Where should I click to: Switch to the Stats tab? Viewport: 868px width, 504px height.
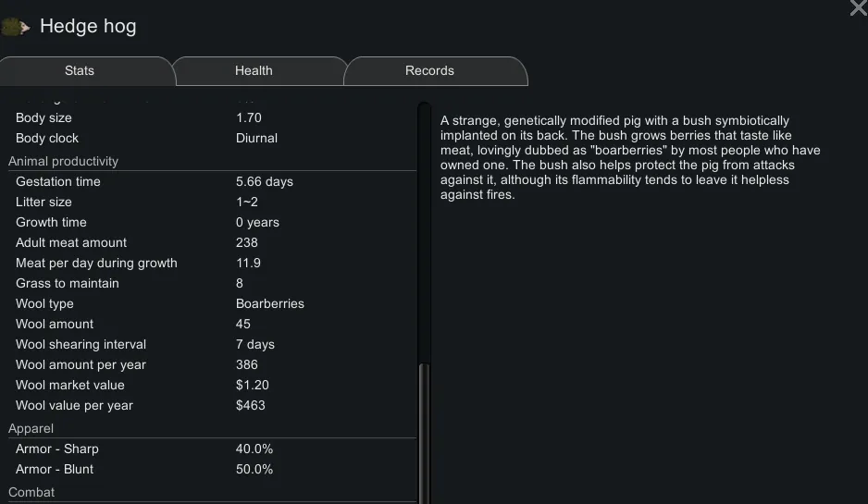coord(80,71)
